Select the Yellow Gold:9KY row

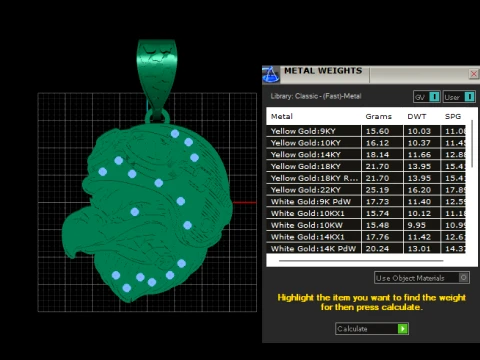point(366,131)
